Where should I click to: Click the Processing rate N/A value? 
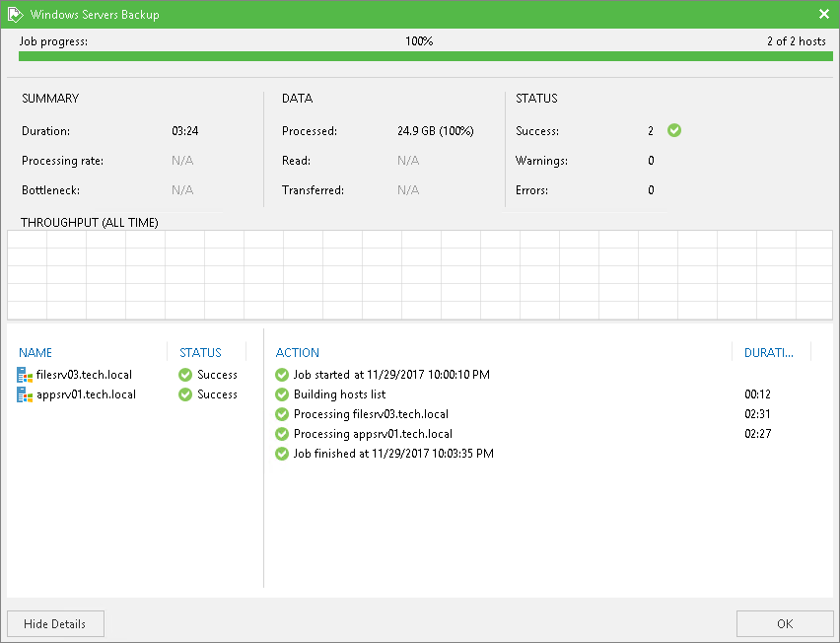[182, 160]
